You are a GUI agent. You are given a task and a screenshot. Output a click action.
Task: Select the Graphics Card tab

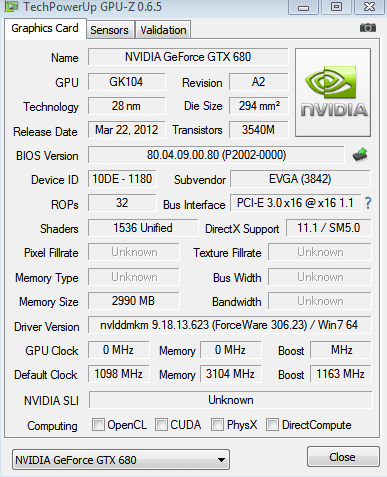[x=45, y=29]
